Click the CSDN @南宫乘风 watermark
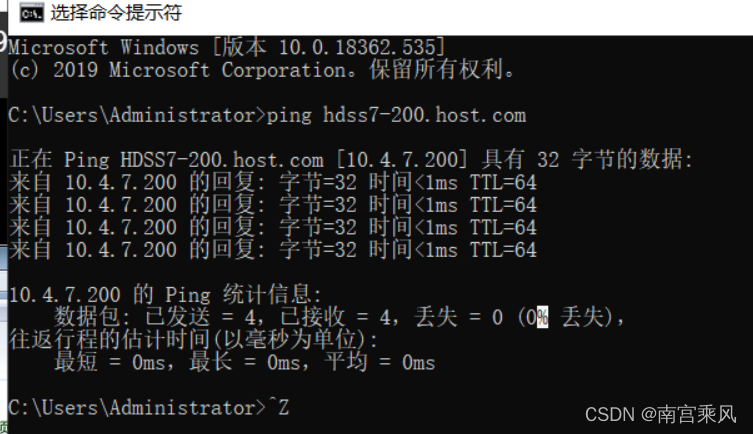 point(660,414)
